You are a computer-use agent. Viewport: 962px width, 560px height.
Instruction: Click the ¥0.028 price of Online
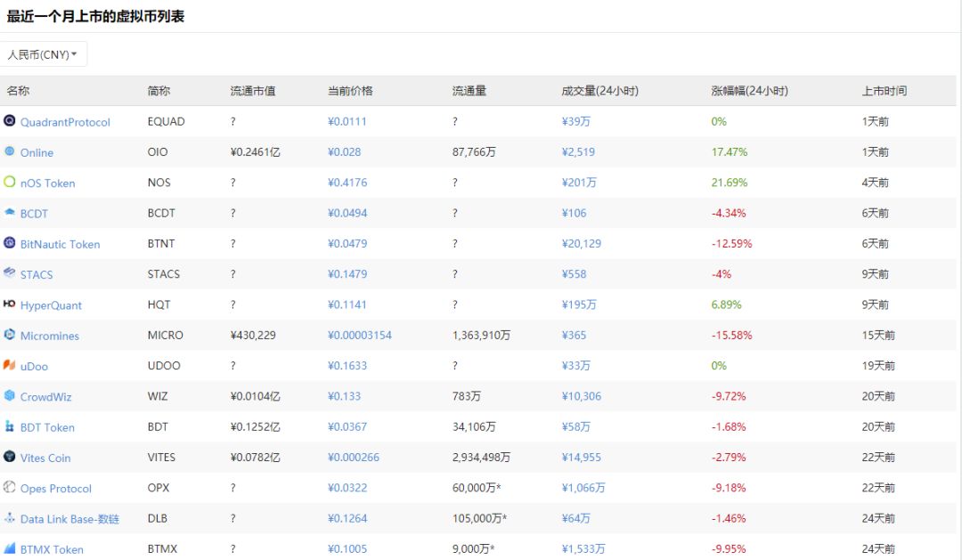(344, 151)
